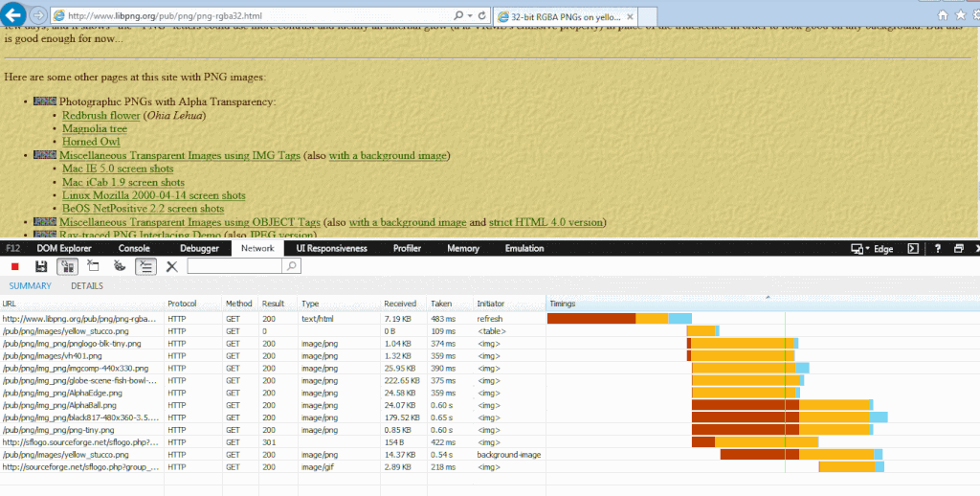Close the 32-bit RGBA PNGs tab

click(630, 17)
